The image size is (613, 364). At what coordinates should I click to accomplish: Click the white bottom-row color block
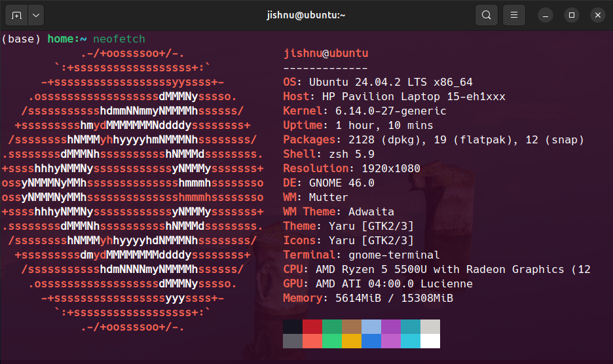tap(430, 341)
